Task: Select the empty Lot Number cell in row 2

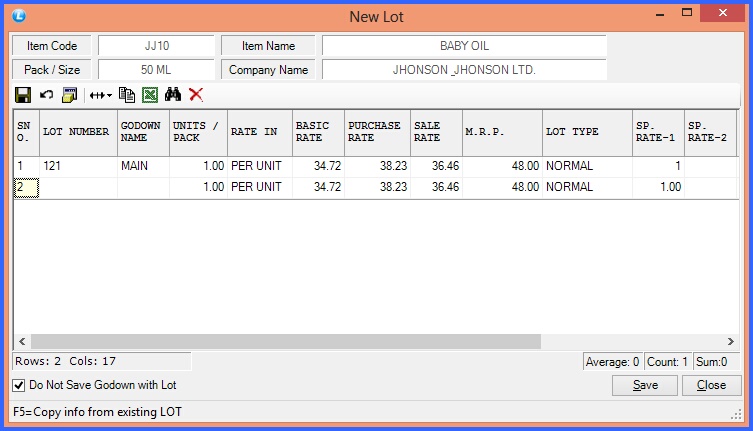Action: pyautogui.click(x=77, y=187)
